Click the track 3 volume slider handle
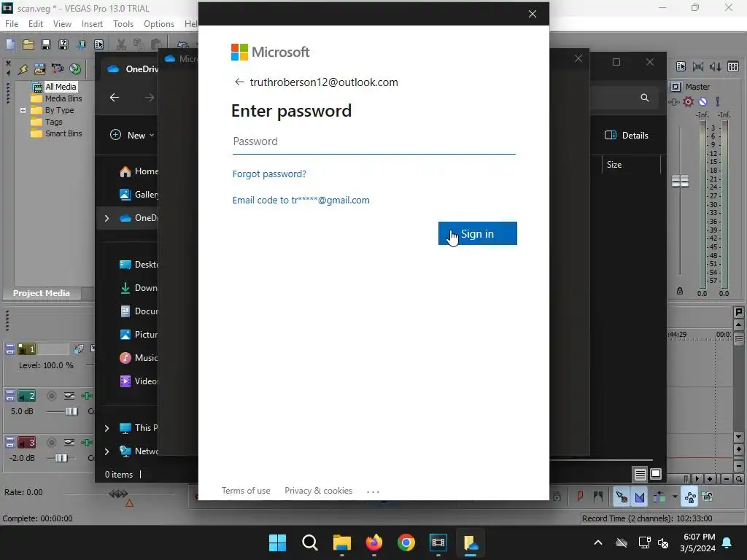The height and width of the screenshot is (560, 747). point(61,458)
